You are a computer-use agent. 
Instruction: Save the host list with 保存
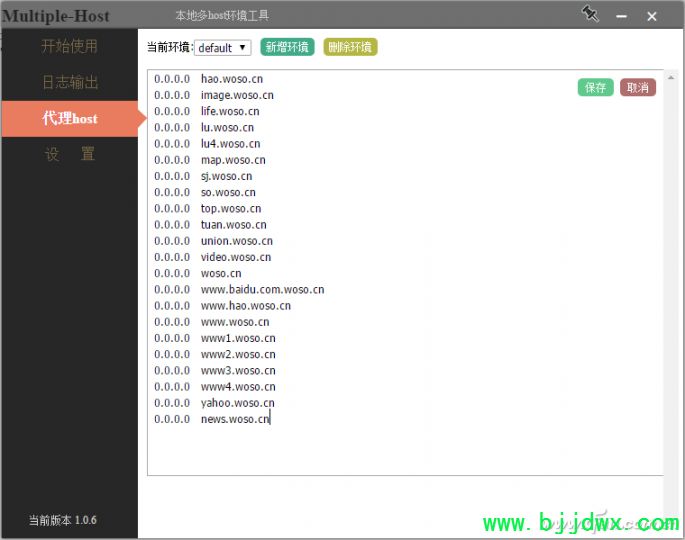(595, 87)
